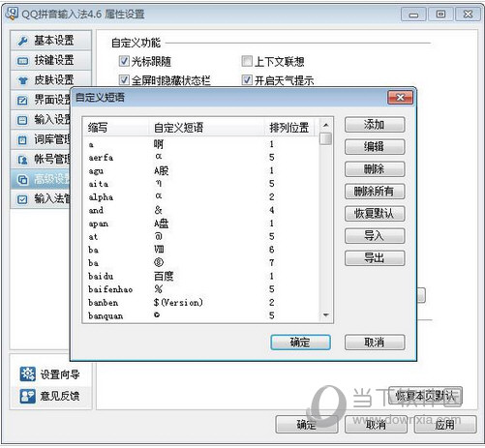
Task: Sort by 缩写 column header
Action: tap(116, 128)
